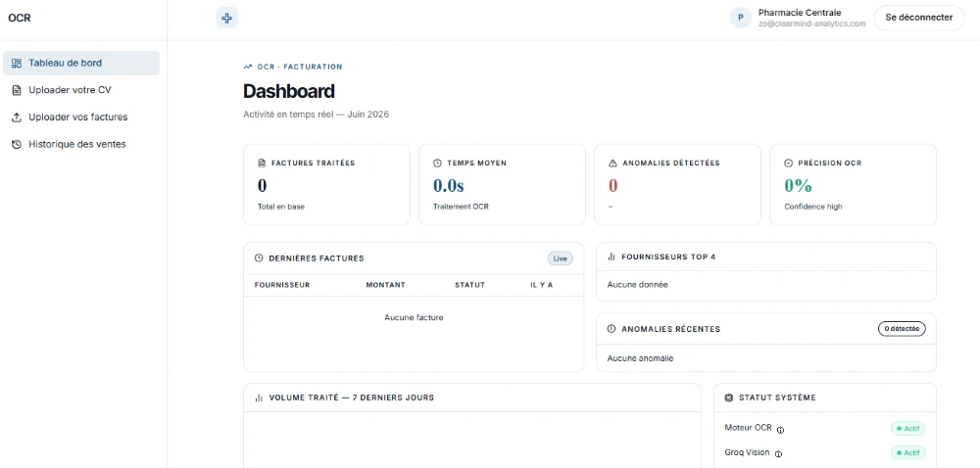Click the trend icon beside OCR · FACTURATION

point(248,67)
